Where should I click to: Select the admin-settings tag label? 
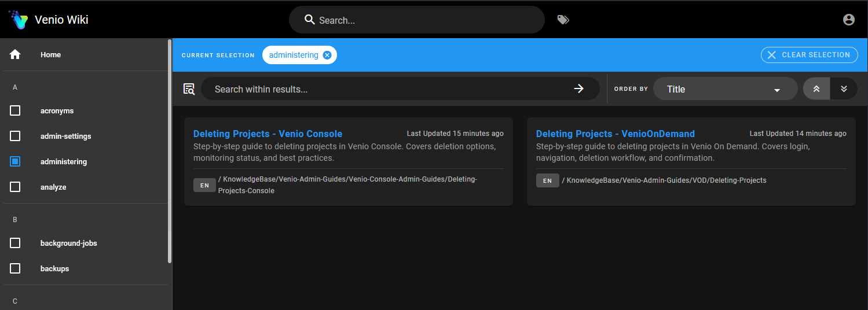(x=65, y=136)
